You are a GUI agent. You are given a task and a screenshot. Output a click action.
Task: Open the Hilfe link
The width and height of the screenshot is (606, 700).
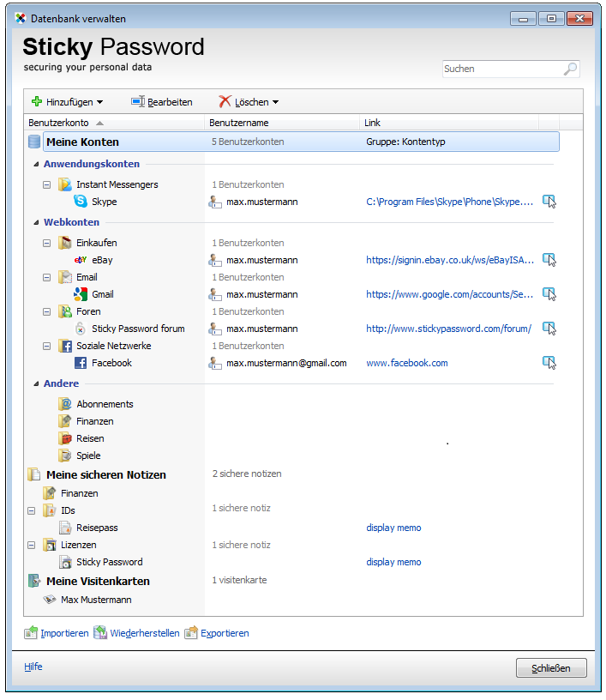33,667
